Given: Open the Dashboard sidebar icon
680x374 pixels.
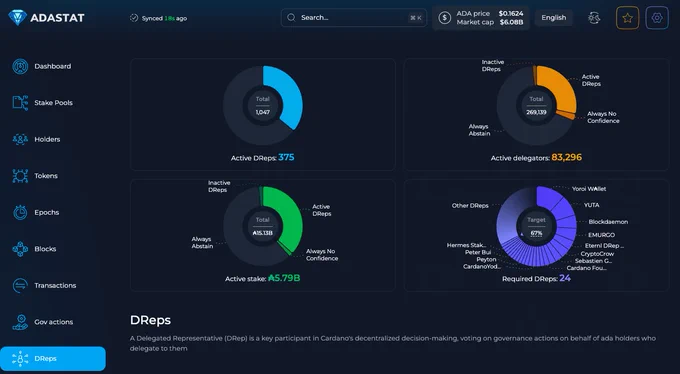Looking at the screenshot, I should [x=20, y=66].
